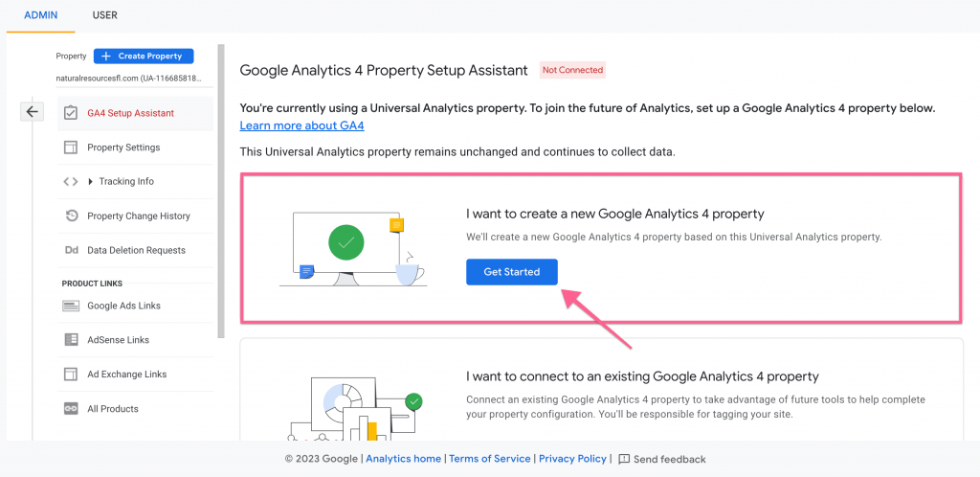Click the AdSense Links icon

[71, 340]
